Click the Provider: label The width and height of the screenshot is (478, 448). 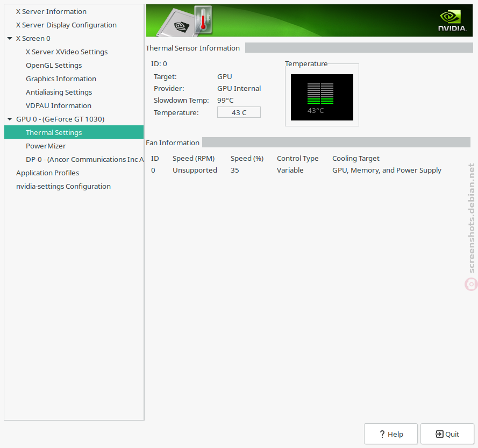click(x=169, y=88)
